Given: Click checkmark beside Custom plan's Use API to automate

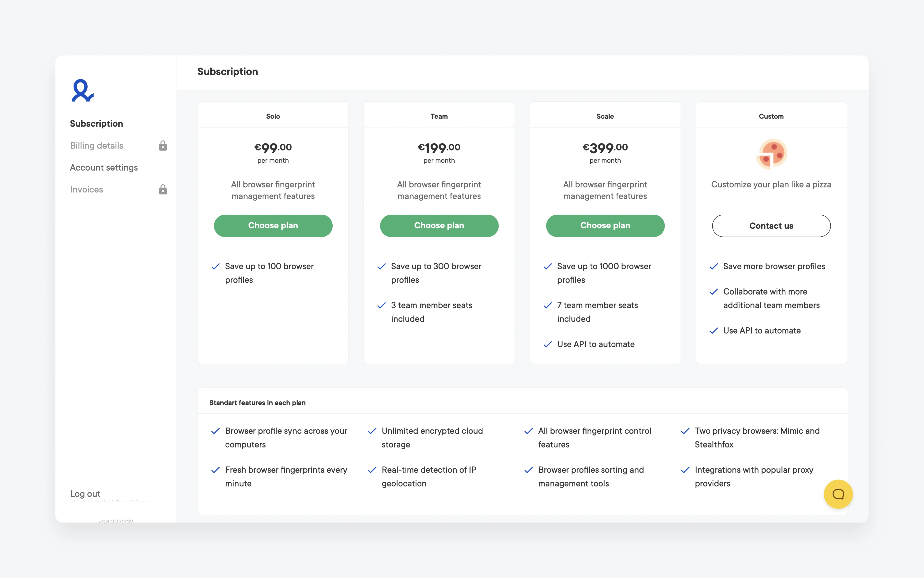Looking at the screenshot, I should click(x=714, y=331).
